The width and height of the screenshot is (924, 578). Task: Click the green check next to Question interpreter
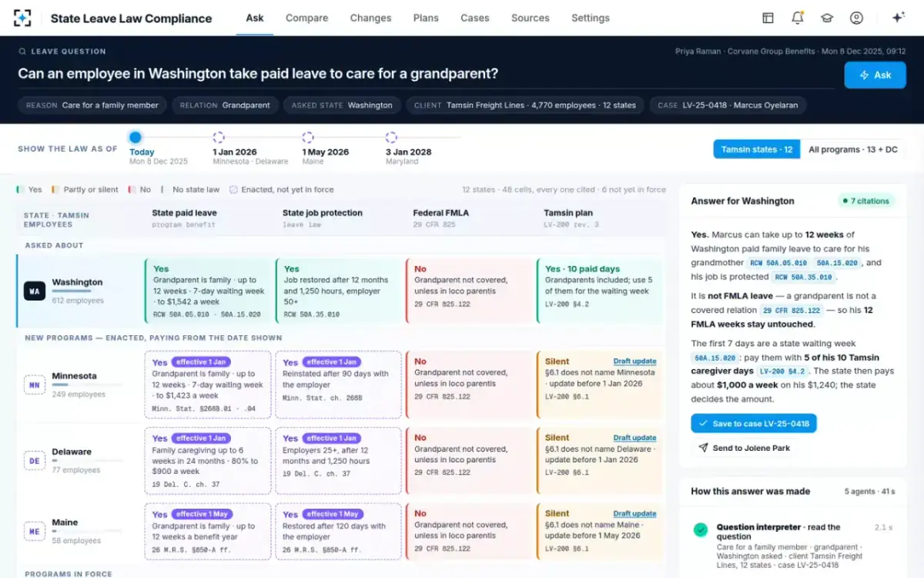tap(700, 529)
